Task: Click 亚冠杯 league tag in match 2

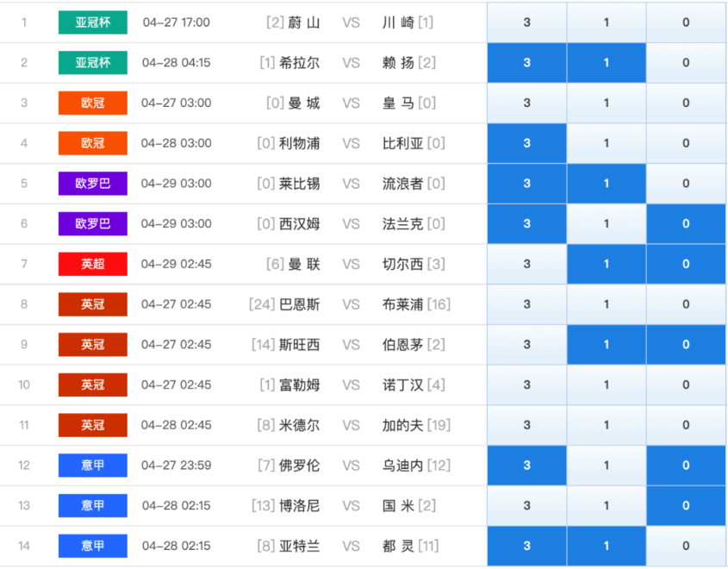Action: pyautogui.click(x=93, y=63)
